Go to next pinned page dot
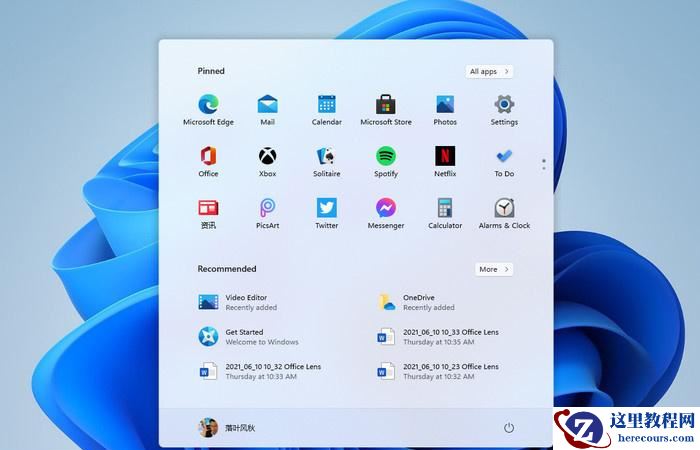 pyautogui.click(x=543, y=169)
